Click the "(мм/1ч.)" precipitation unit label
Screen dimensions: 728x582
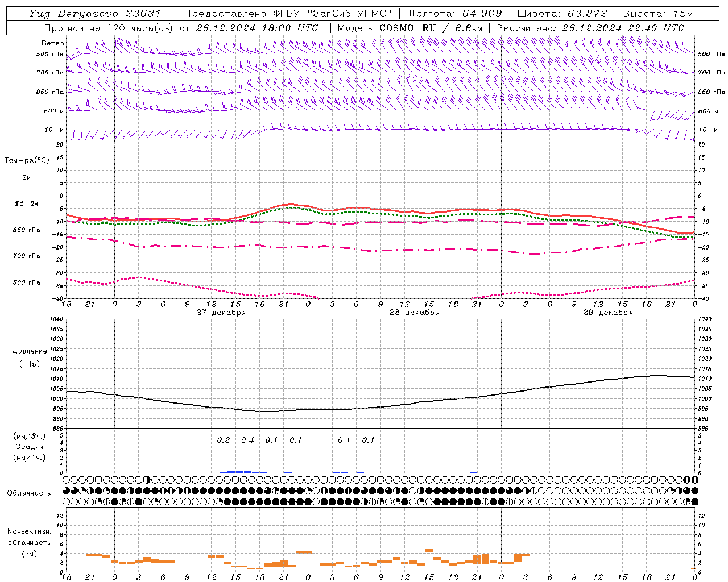coord(30,458)
